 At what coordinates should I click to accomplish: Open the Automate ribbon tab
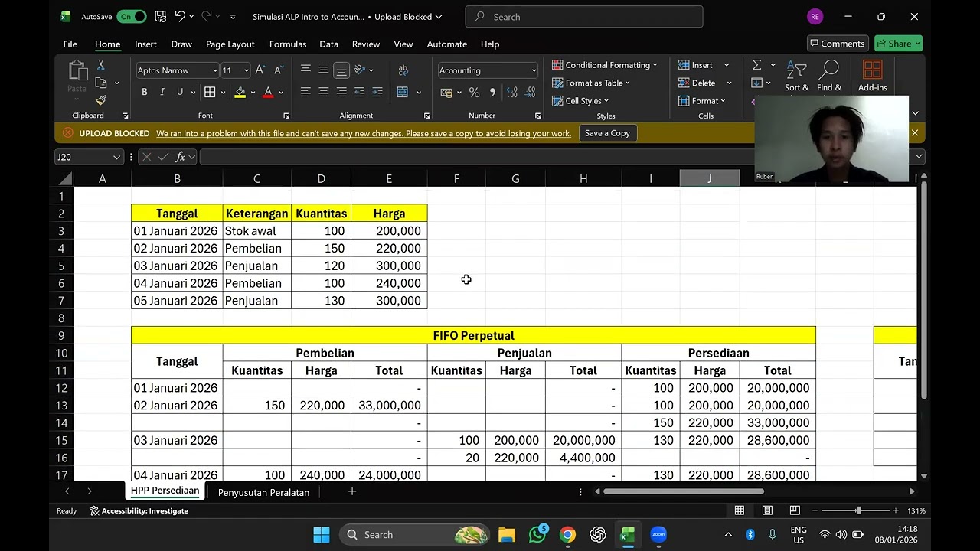[446, 44]
